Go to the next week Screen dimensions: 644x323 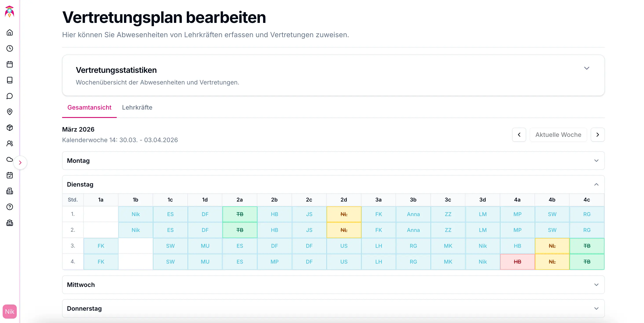pyautogui.click(x=598, y=135)
